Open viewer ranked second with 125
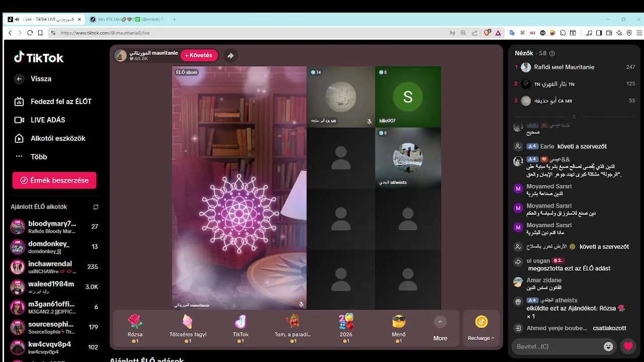 click(574, 84)
